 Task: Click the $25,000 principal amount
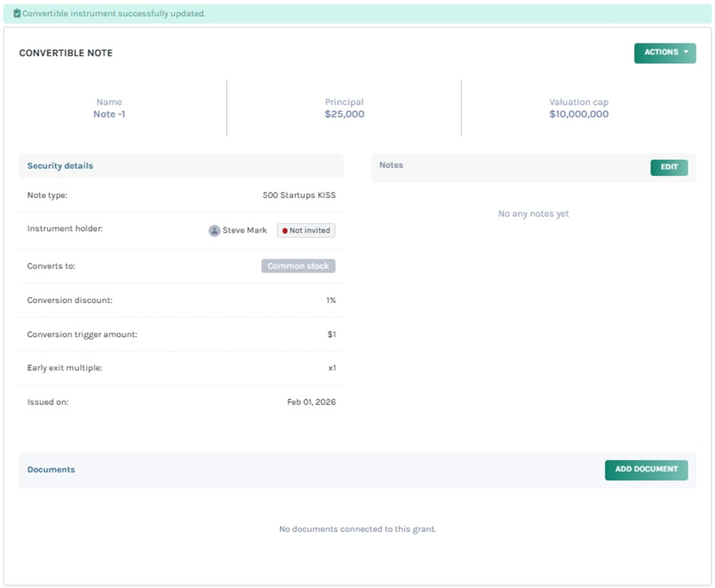pos(344,114)
